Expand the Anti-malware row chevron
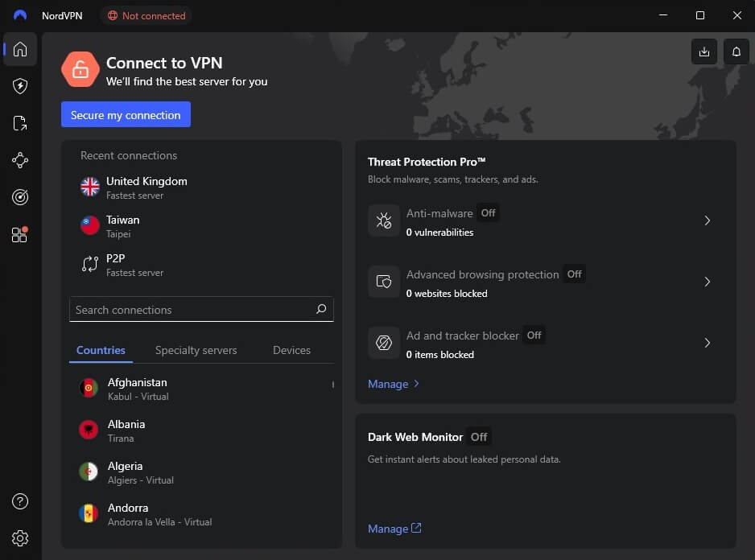The image size is (755, 560). [708, 220]
